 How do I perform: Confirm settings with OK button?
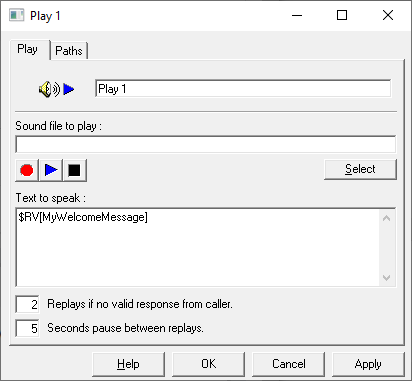point(208,364)
